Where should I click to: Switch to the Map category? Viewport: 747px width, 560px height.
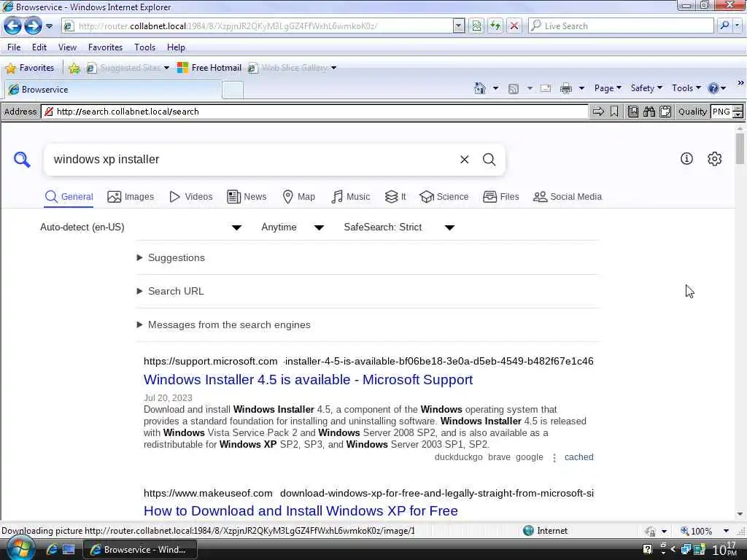tap(298, 197)
